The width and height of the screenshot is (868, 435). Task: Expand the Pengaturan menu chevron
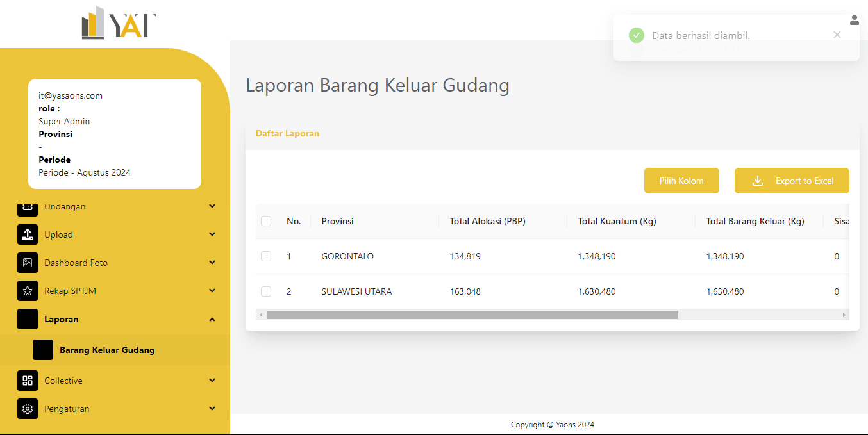[x=212, y=409]
